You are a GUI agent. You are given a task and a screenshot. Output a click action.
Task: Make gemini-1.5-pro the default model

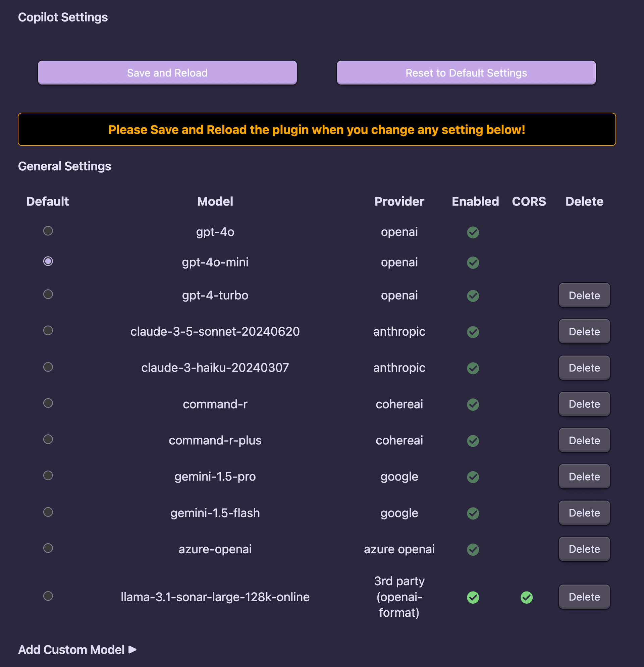[48, 476]
